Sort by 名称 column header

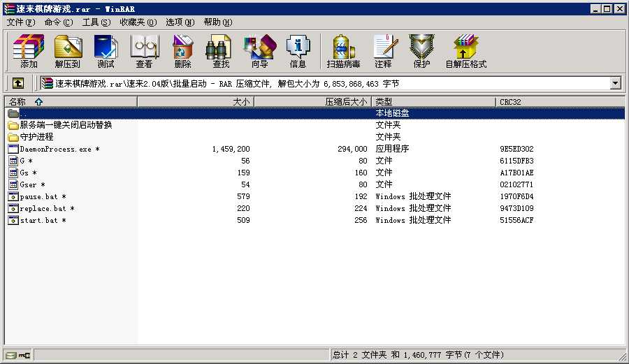(x=71, y=102)
